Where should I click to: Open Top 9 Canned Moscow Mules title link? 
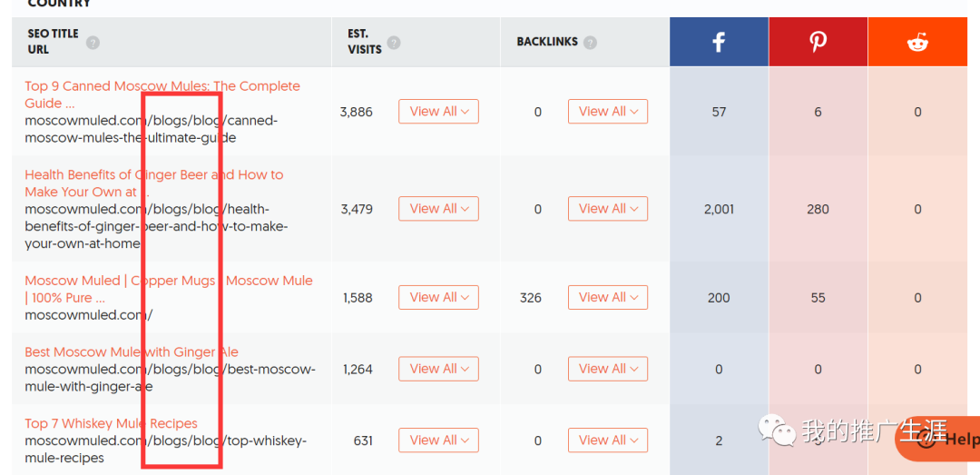tap(162, 94)
